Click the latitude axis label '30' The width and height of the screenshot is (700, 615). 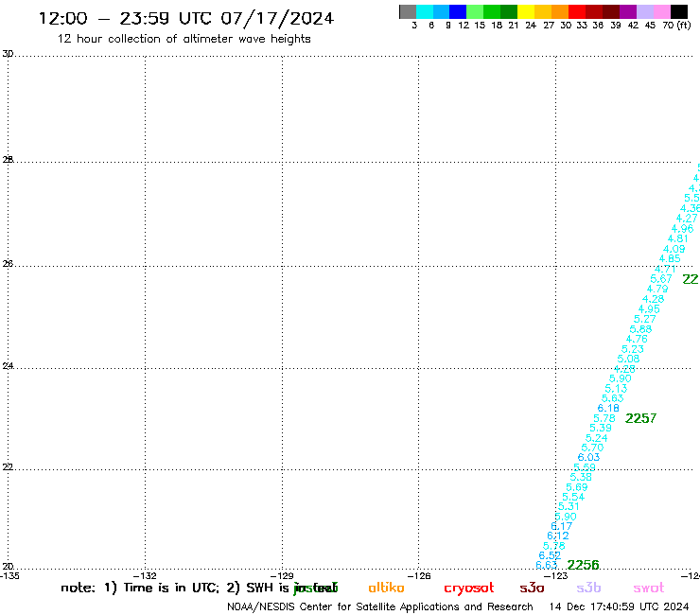(x=8, y=54)
